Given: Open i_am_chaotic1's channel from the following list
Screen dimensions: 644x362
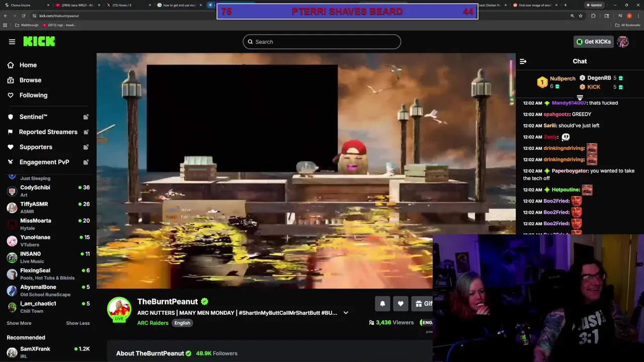Looking at the screenshot, I should pyautogui.click(x=48, y=307).
